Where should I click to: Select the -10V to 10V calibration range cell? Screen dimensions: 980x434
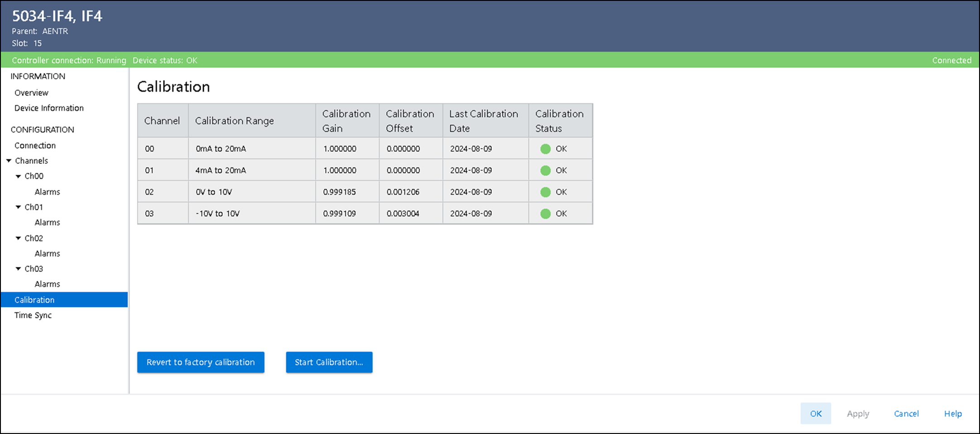pos(218,214)
